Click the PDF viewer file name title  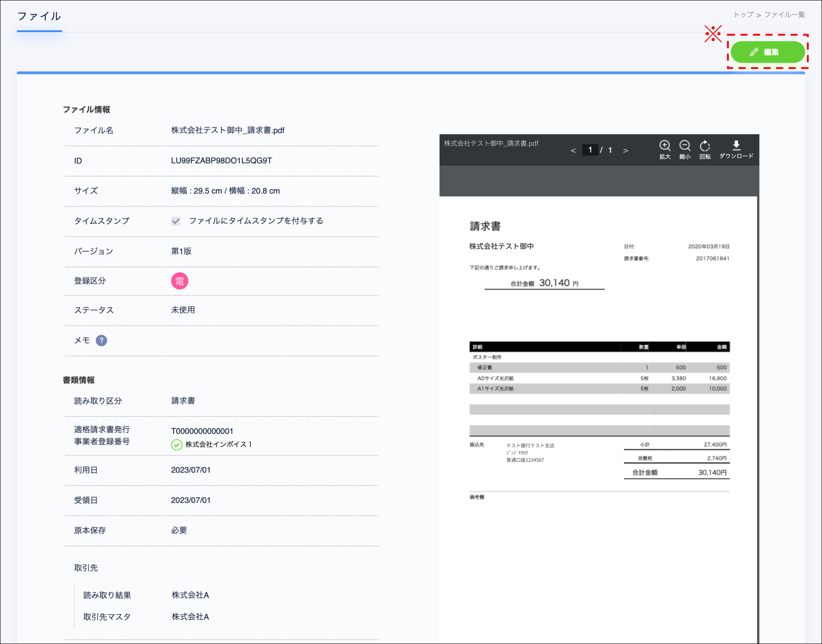coord(491,143)
